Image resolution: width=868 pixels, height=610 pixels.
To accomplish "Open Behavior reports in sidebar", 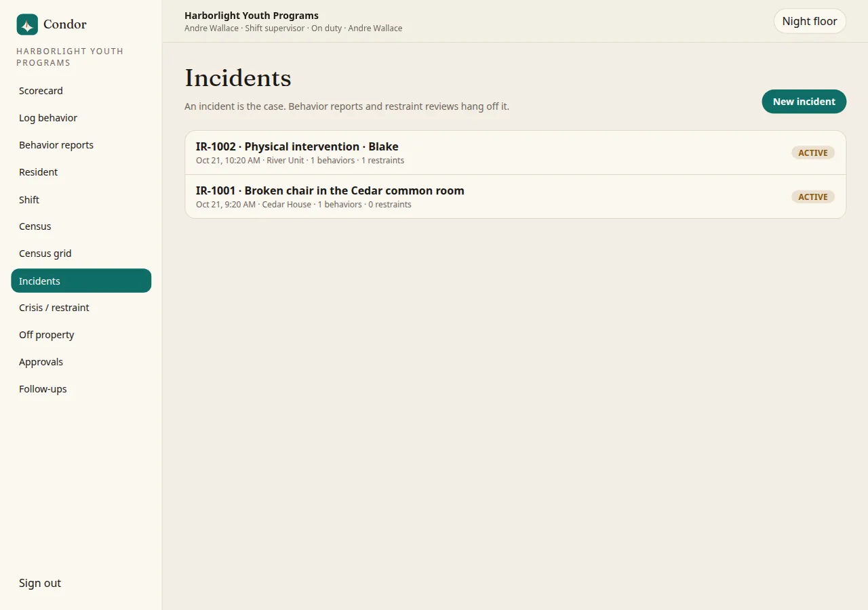I will click(81, 145).
